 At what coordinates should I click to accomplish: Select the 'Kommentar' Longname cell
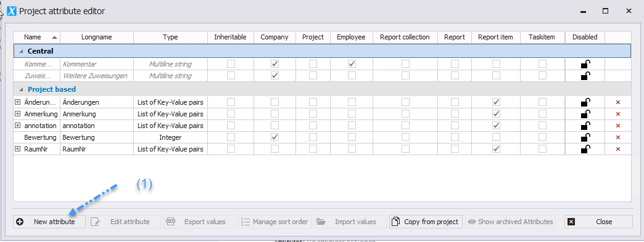coord(97,64)
